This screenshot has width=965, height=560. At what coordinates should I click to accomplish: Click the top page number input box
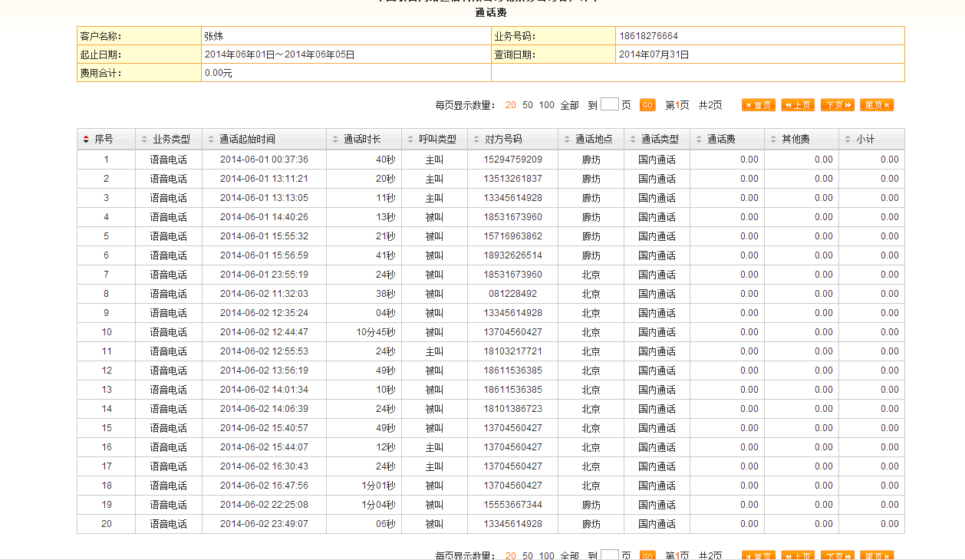pos(609,104)
